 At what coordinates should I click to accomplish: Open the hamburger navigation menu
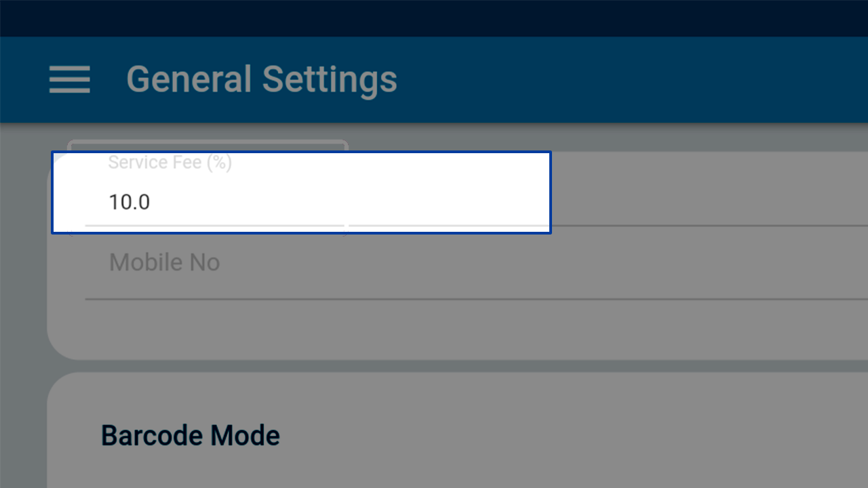point(70,79)
